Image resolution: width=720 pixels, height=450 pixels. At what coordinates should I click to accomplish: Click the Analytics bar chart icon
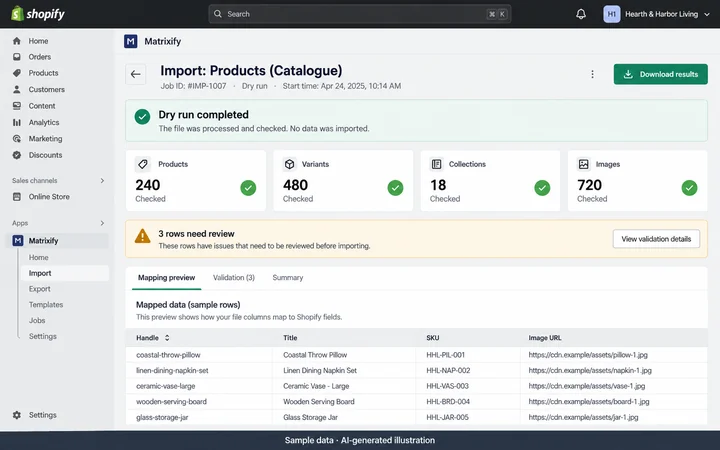click(17, 122)
